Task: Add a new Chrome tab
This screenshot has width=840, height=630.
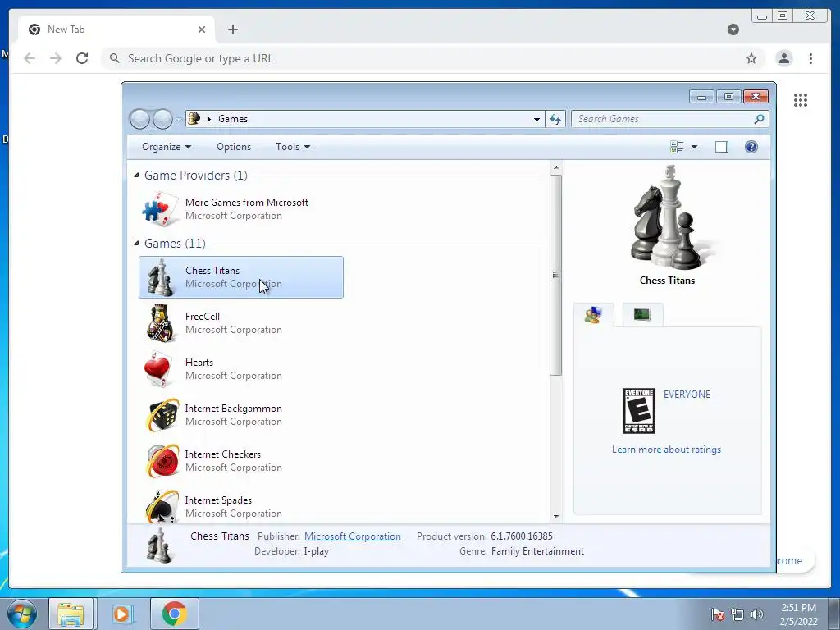Action: click(232, 30)
